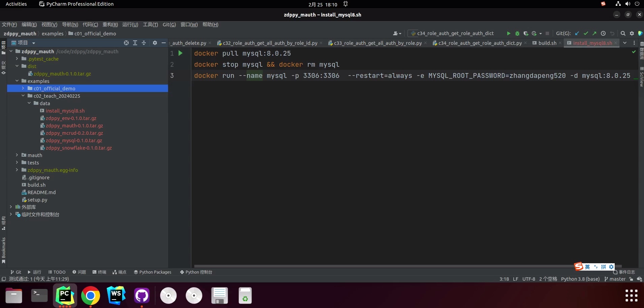The image size is (644, 308).
Task: Commit changes via the green checkmark icon
Action: (x=586, y=33)
